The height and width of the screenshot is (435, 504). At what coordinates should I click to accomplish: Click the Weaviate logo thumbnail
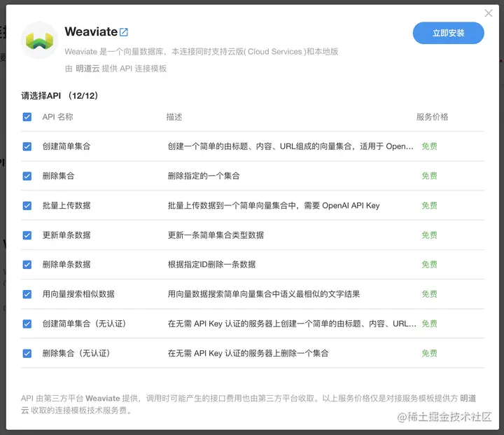pos(39,41)
